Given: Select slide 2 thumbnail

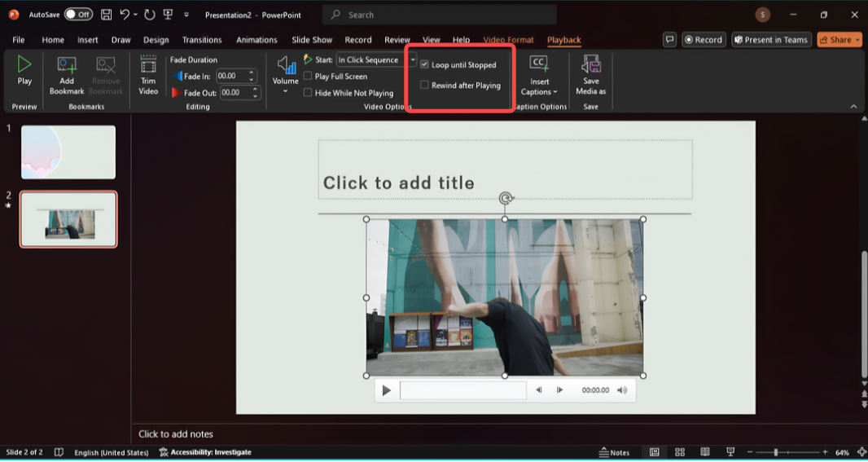Looking at the screenshot, I should pyautogui.click(x=68, y=219).
